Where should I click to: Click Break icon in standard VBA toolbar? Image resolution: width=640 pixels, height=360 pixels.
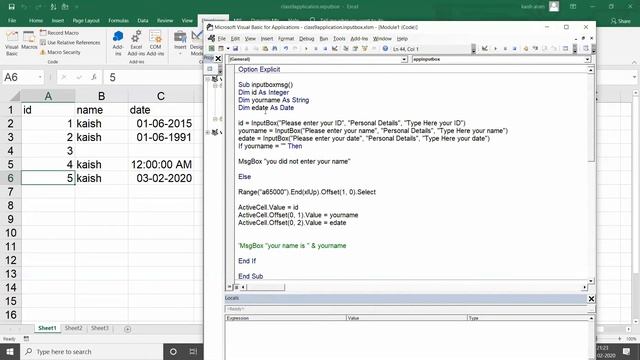point(316,49)
